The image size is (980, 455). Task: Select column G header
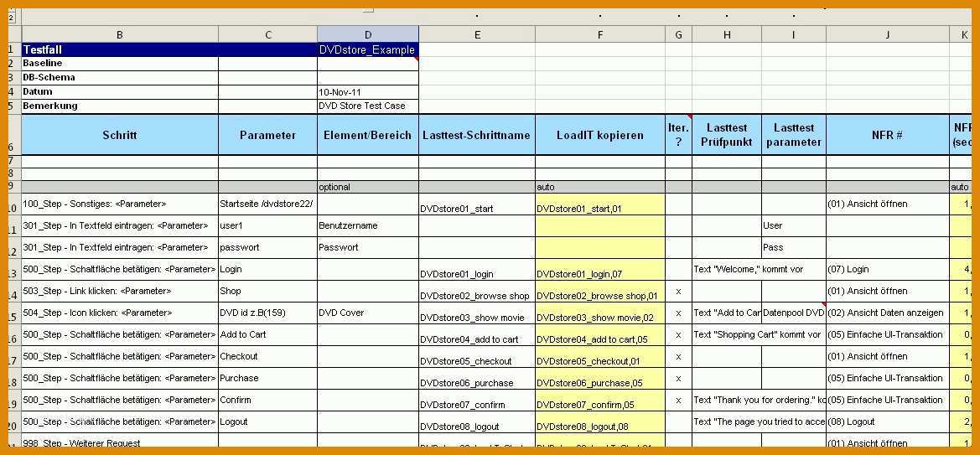679,35
